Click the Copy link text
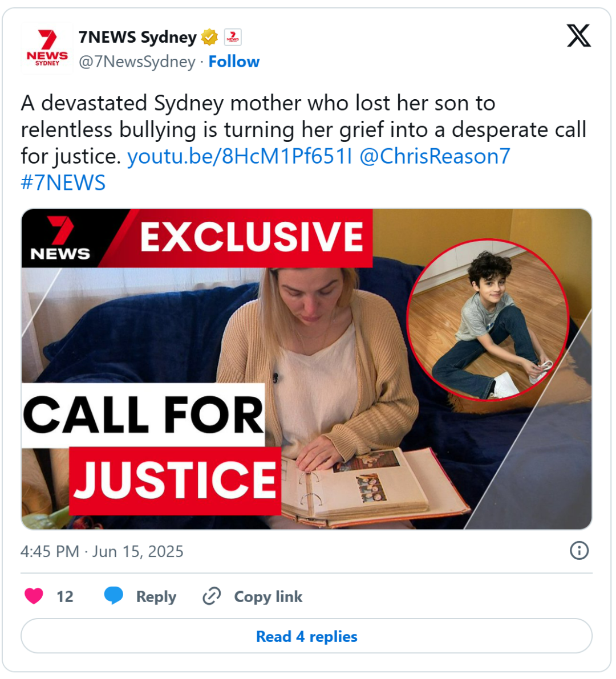The height and width of the screenshot is (679, 616). (x=268, y=597)
